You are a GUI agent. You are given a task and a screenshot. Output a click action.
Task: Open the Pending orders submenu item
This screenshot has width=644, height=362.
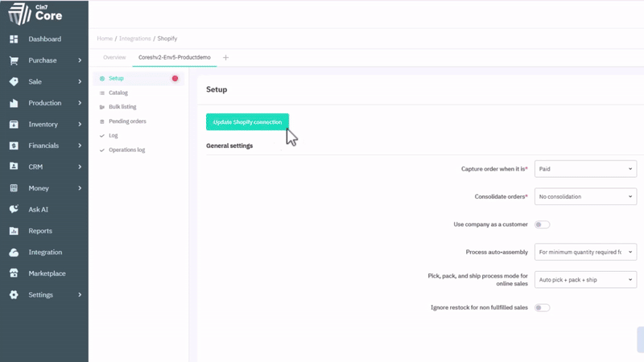pos(127,121)
